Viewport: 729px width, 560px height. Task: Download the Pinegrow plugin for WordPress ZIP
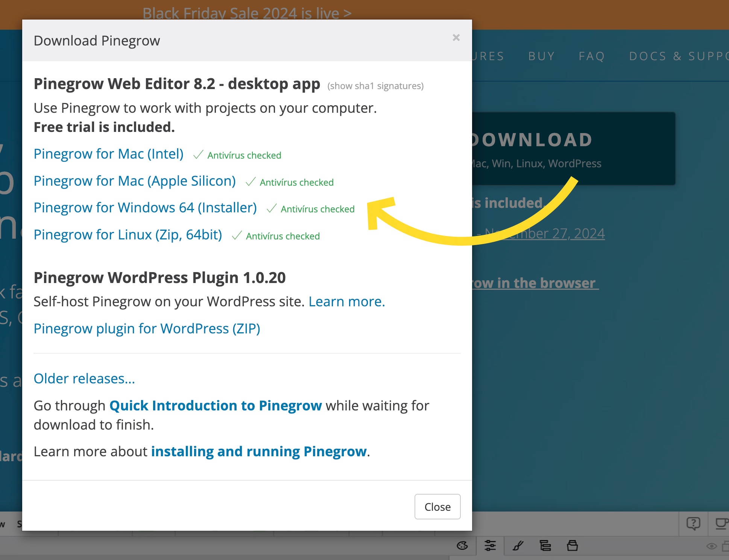coord(147,328)
